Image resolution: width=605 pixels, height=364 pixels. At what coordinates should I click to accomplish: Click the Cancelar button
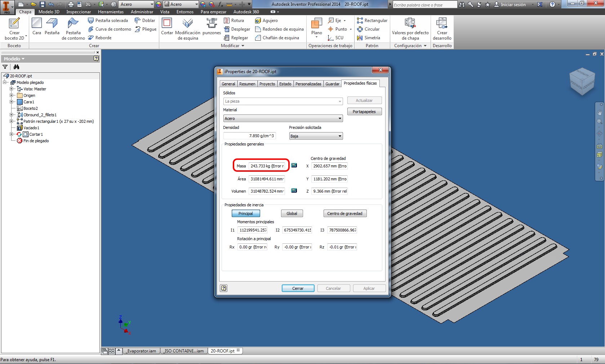coord(333,288)
